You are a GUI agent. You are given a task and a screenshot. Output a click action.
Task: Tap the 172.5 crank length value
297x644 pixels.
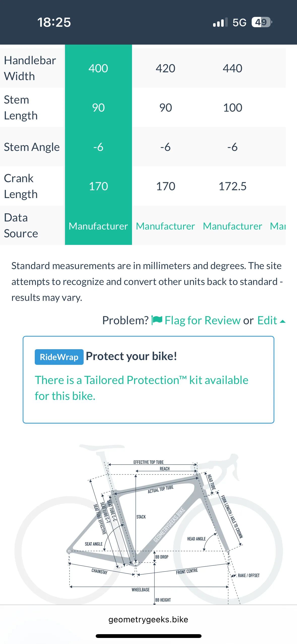(x=233, y=186)
